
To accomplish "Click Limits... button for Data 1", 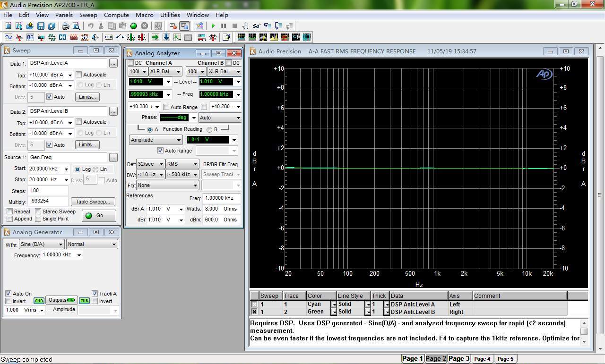I will [x=87, y=97].
